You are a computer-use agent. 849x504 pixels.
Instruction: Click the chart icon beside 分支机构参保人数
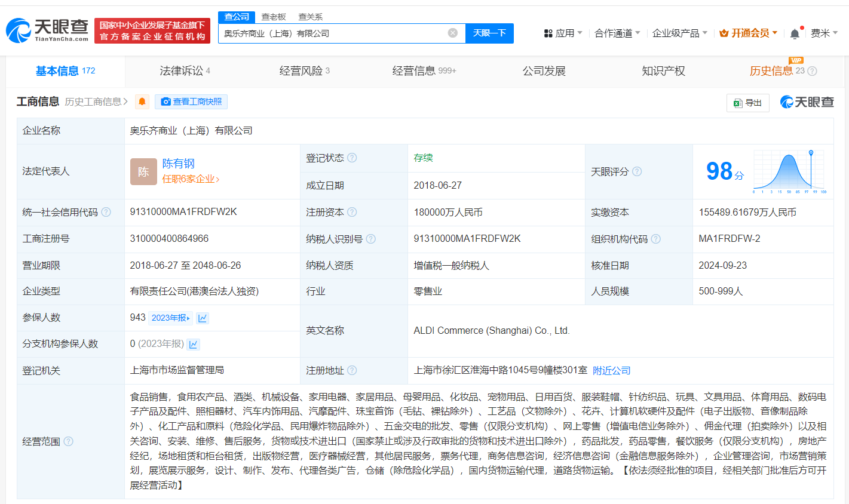[194, 344]
